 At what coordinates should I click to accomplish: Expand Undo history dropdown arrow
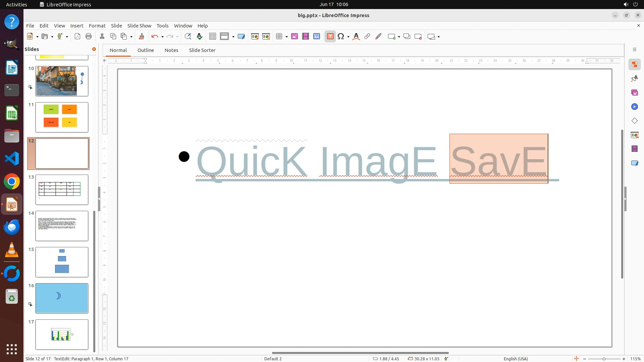pyautogui.click(x=162, y=37)
